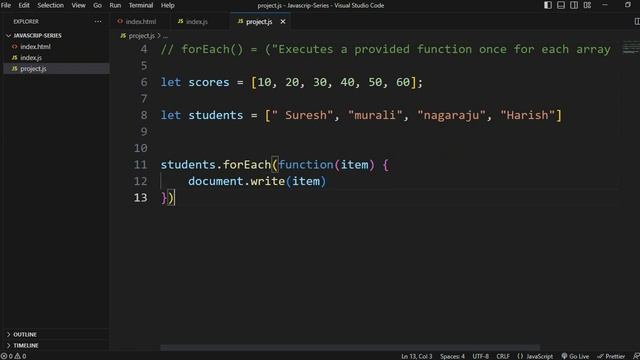This screenshot has width=640, height=360.
Task: Open the View menu
Action: pos(78,5)
